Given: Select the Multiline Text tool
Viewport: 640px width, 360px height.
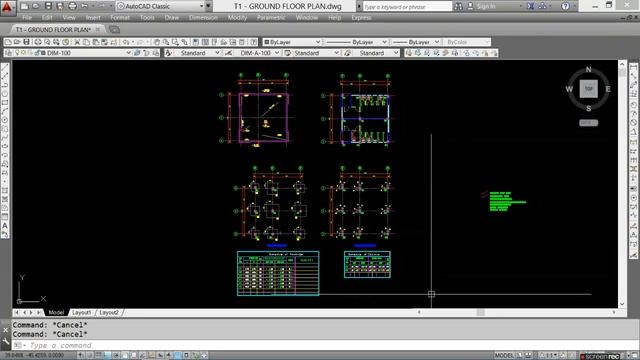Looking at the screenshot, I should tap(5, 226).
